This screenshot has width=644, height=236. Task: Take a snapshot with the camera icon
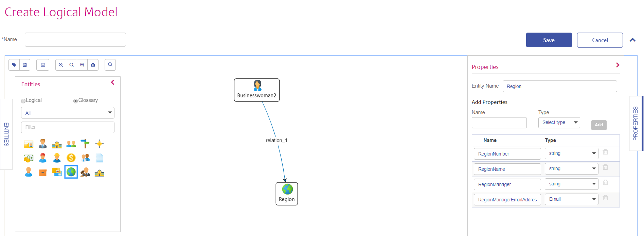tap(93, 65)
